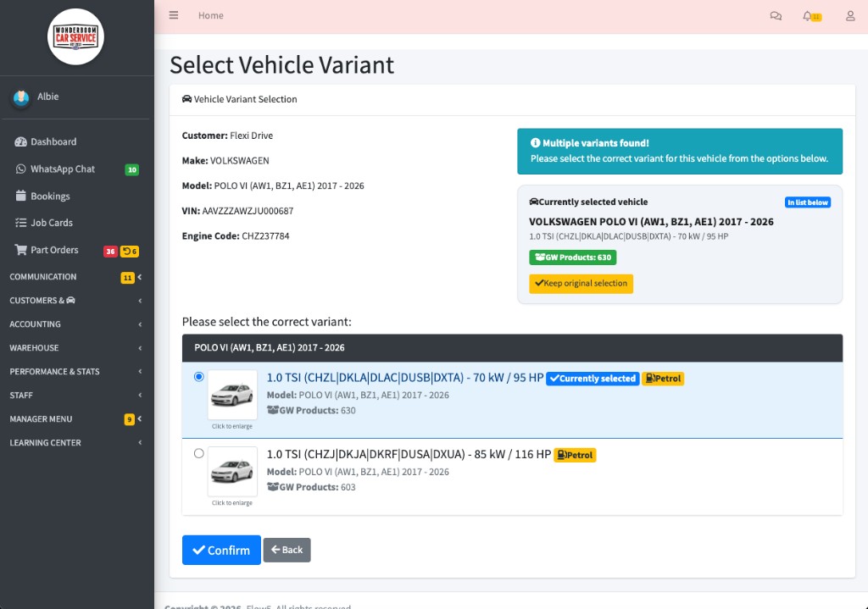Select the 70 kW / 95 HP variant radio
This screenshot has width=868, height=609.
pos(198,377)
